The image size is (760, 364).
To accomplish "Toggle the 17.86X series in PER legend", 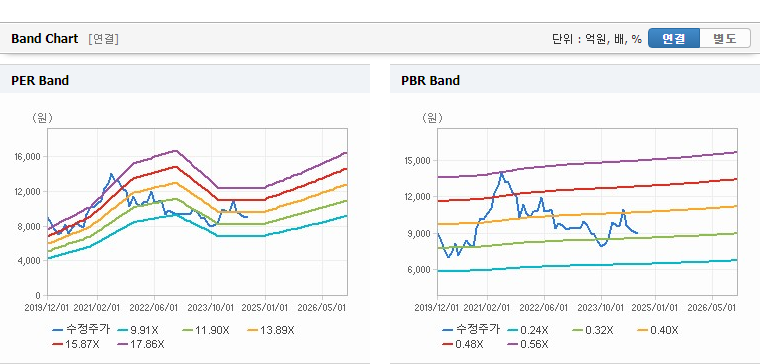I will 141,344.
